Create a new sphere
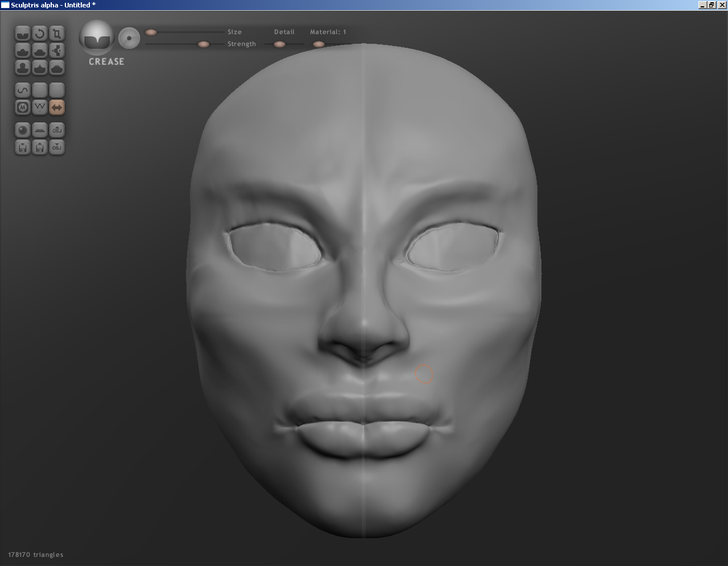Viewport: 728px width, 566px height. coord(22,130)
